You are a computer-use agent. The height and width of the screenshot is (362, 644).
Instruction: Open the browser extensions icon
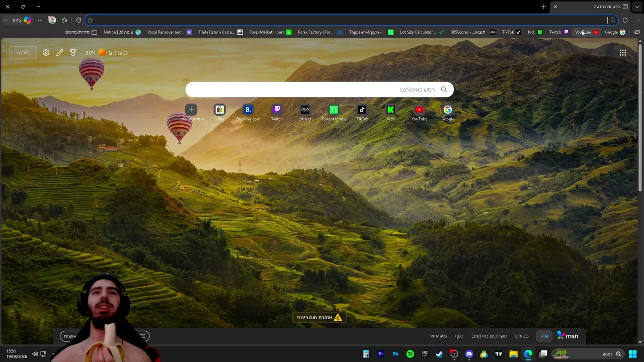(78, 20)
